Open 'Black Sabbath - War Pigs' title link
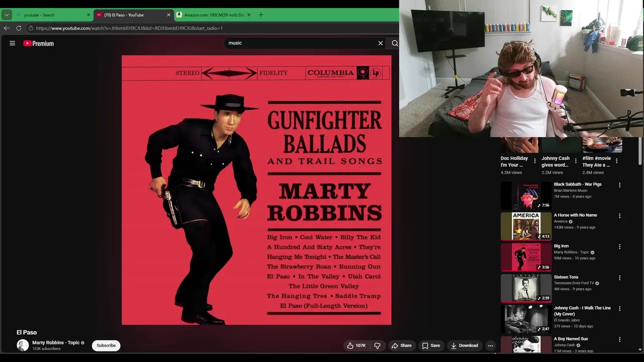This screenshot has height=362, width=644. click(x=578, y=185)
